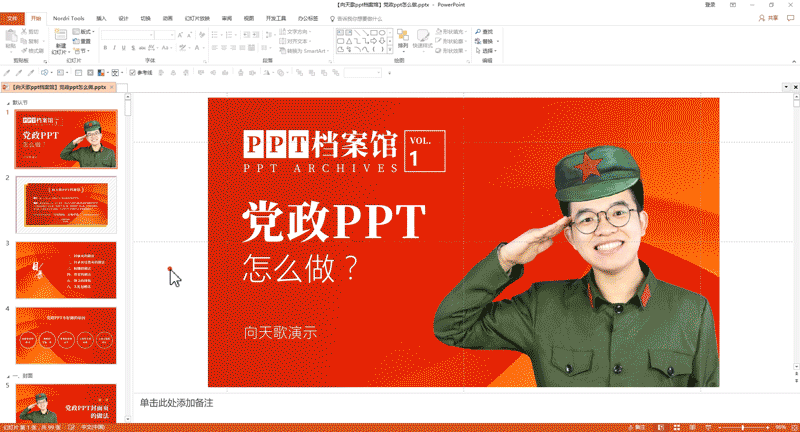This screenshot has height=432, width=800.
Task: Toggle Underline formatting
Action: pyautogui.click(x=123, y=48)
